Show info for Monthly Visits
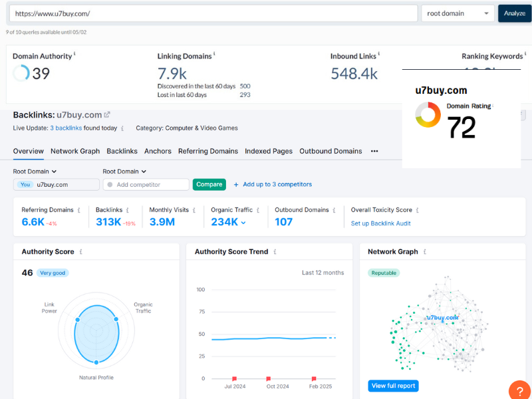Screen dimensions: 532x399 (194, 210)
